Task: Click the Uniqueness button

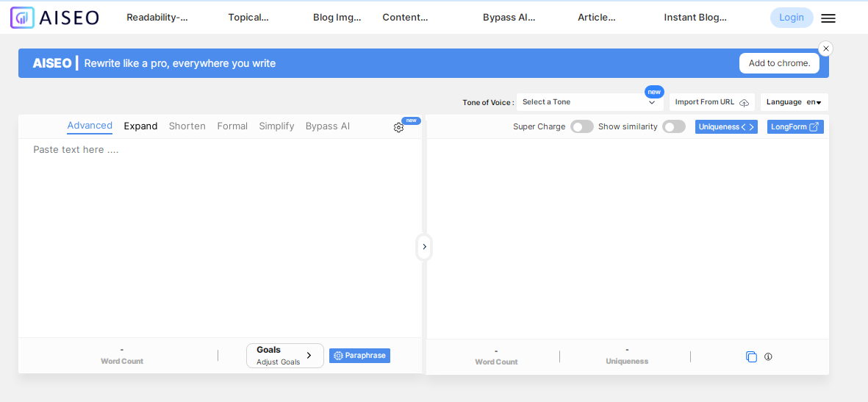Action: coord(726,127)
